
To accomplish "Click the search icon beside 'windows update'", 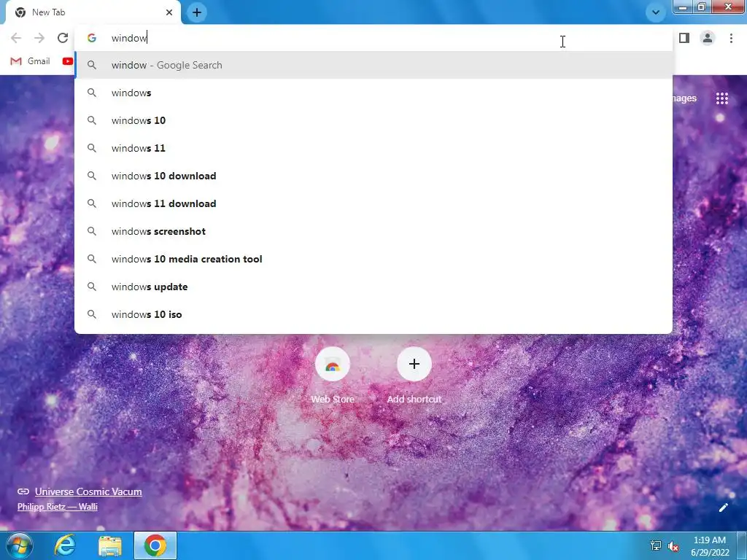I will click(x=91, y=287).
